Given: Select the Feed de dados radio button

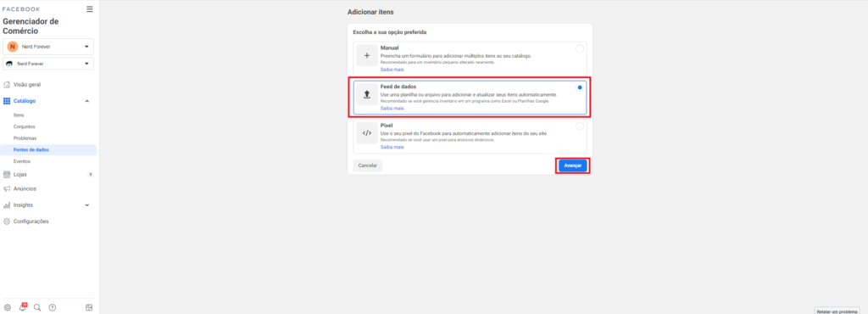Looking at the screenshot, I should click(x=580, y=87).
